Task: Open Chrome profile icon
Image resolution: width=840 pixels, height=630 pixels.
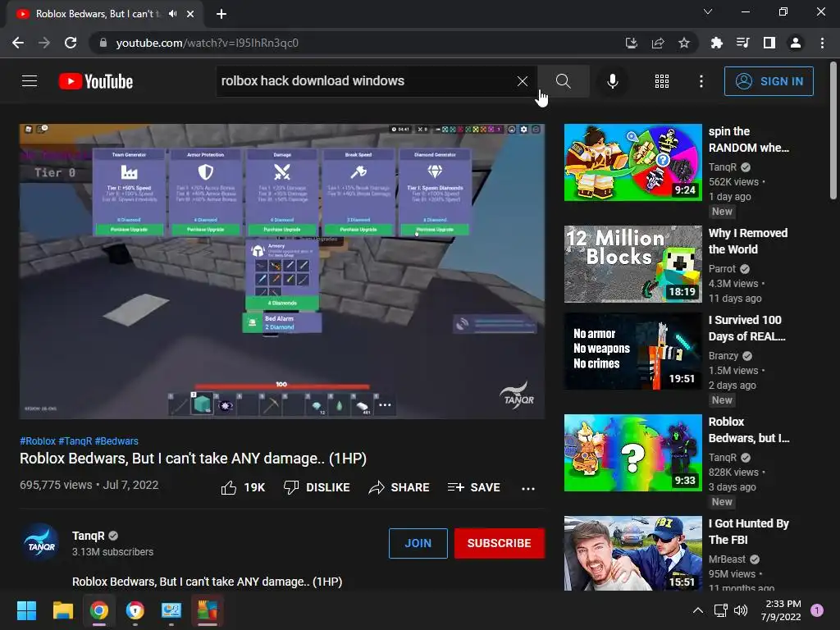Action: click(x=796, y=43)
